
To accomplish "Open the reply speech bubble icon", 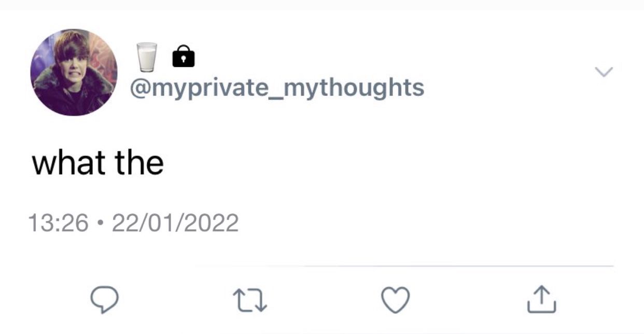I will click(x=105, y=300).
